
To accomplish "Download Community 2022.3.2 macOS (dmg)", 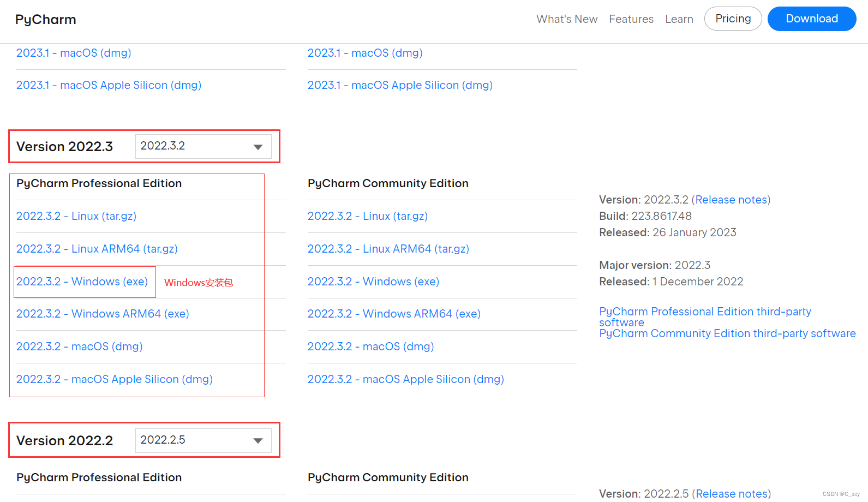I will [371, 346].
